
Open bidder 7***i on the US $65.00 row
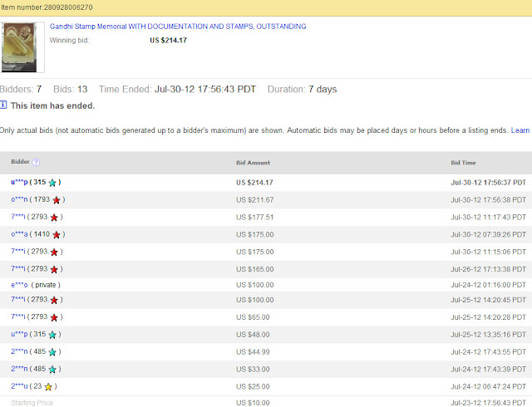(x=18, y=316)
